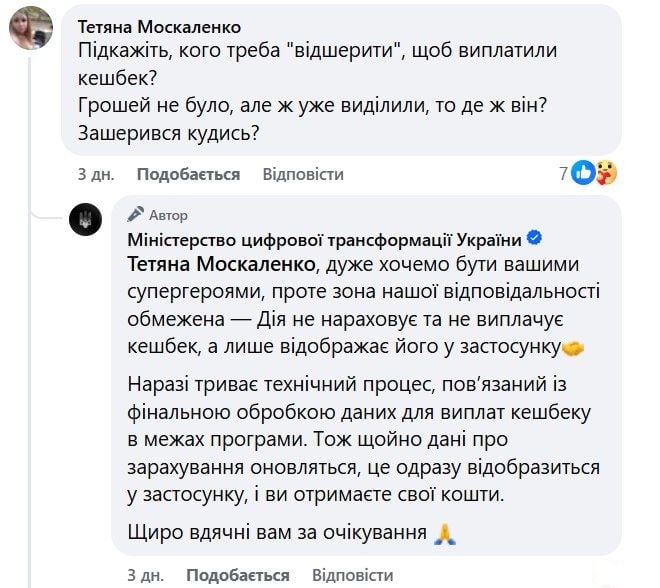Click the blue verified checkmark badge
The height and width of the screenshot is (588, 660).
tap(535, 238)
